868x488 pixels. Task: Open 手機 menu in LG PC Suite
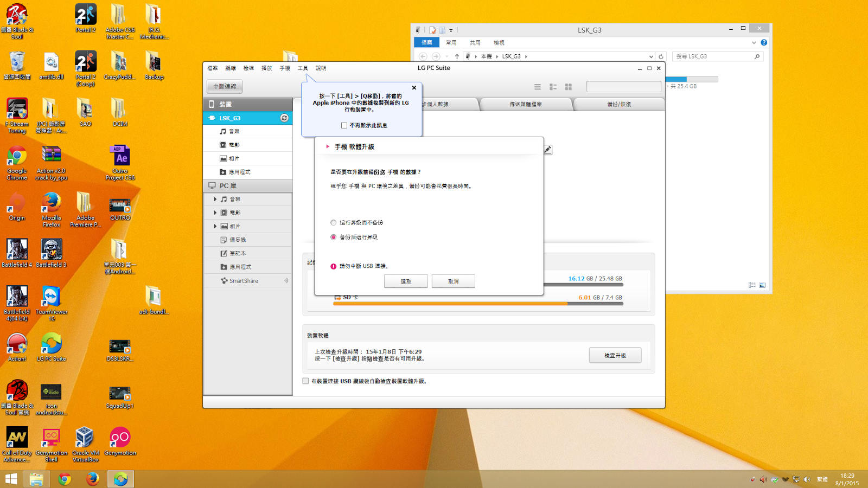click(x=285, y=68)
